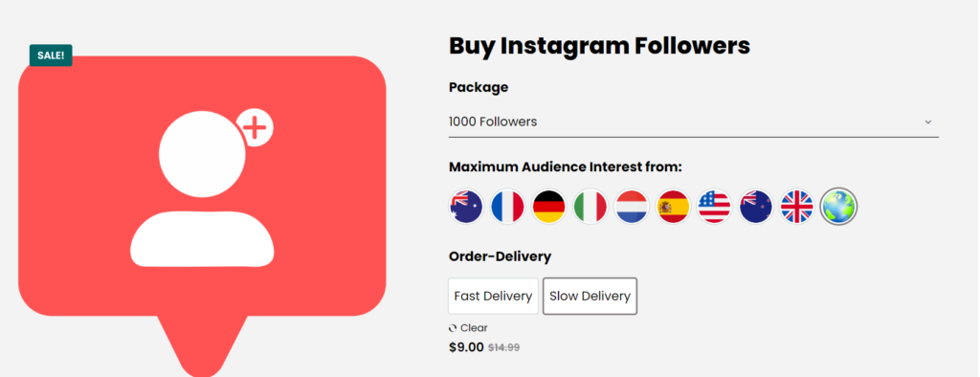Viewport: 980px width, 377px height.
Task: Pick the Germany flag audience
Action: [x=548, y=207]
